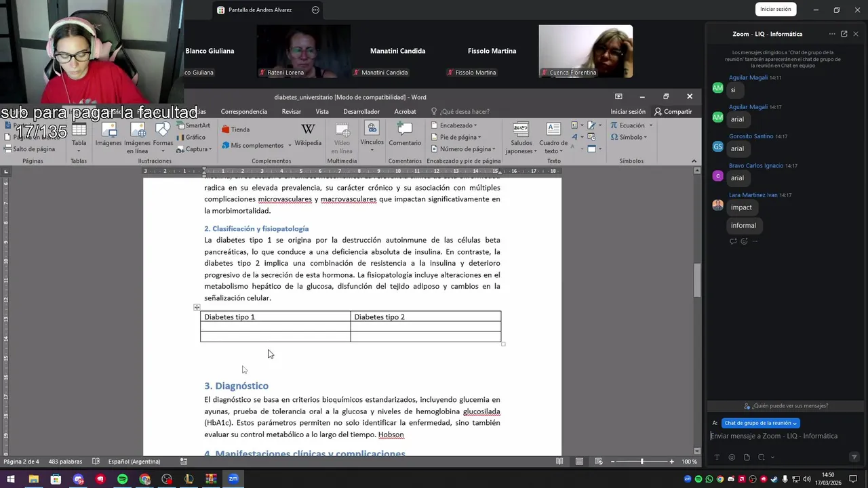Click the 100 % zoom level in Word

tap(689, 462)
